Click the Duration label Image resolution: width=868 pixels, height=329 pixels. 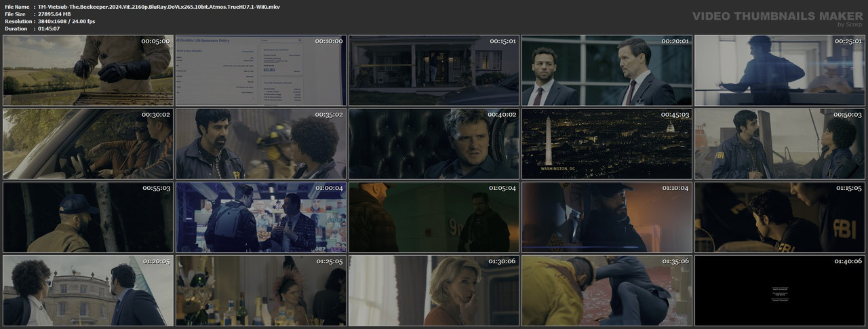tap(16, 28)
